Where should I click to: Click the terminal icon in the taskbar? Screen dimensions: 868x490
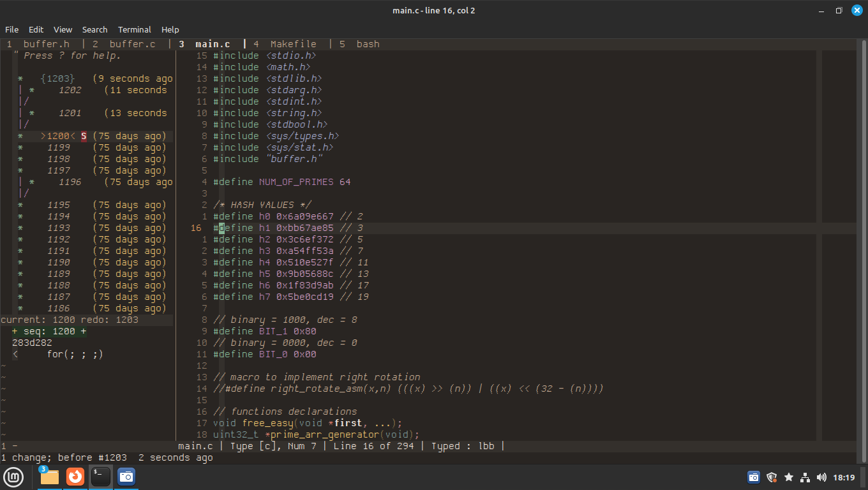[101, 477]
